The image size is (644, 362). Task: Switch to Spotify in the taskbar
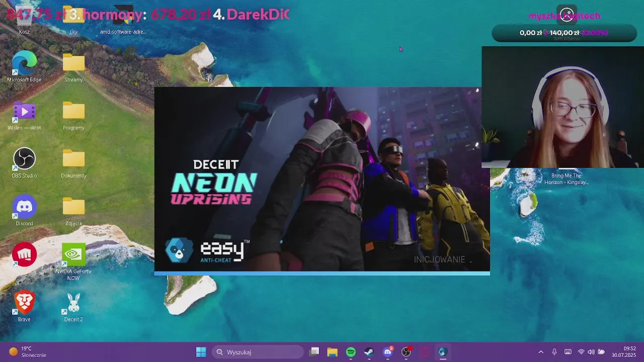(x=351, y=352)
